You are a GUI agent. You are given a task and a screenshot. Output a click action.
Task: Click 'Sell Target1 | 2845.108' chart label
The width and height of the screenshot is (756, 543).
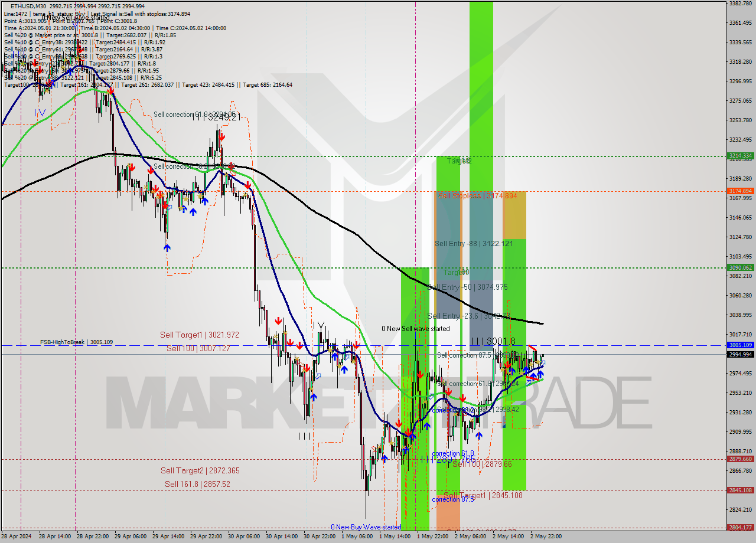pos(483,495)
